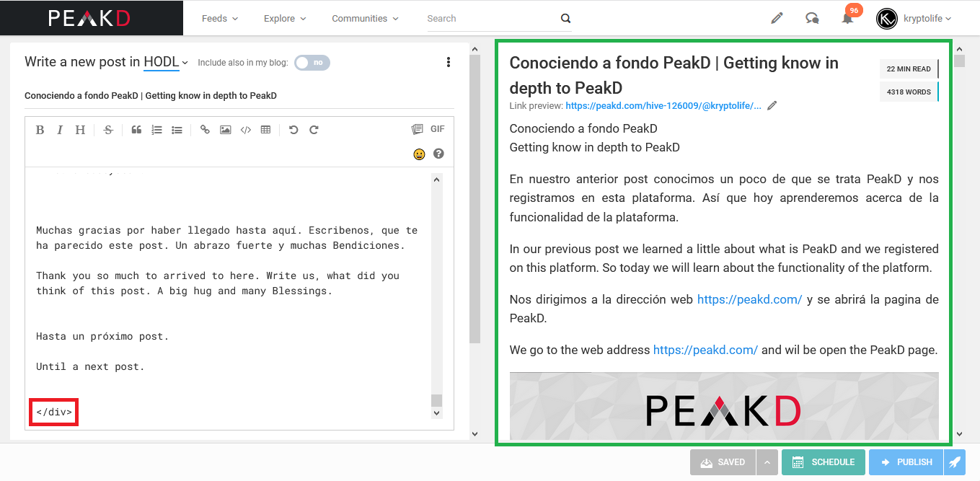Open the templates and snippets icon

point(417,129)
